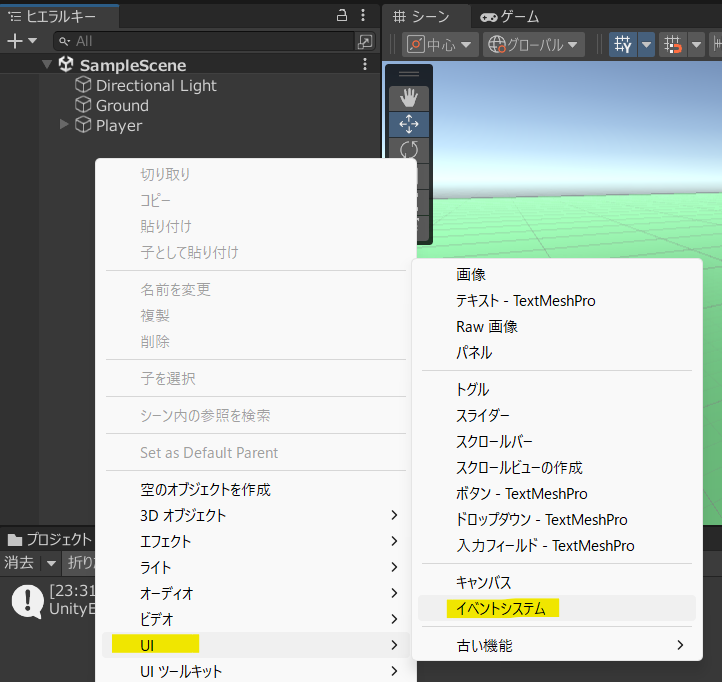Viewport: 722px width, 682px height.
Task: Click the Unity scene icon of SampleScene
Action: [x=66, y=64]
